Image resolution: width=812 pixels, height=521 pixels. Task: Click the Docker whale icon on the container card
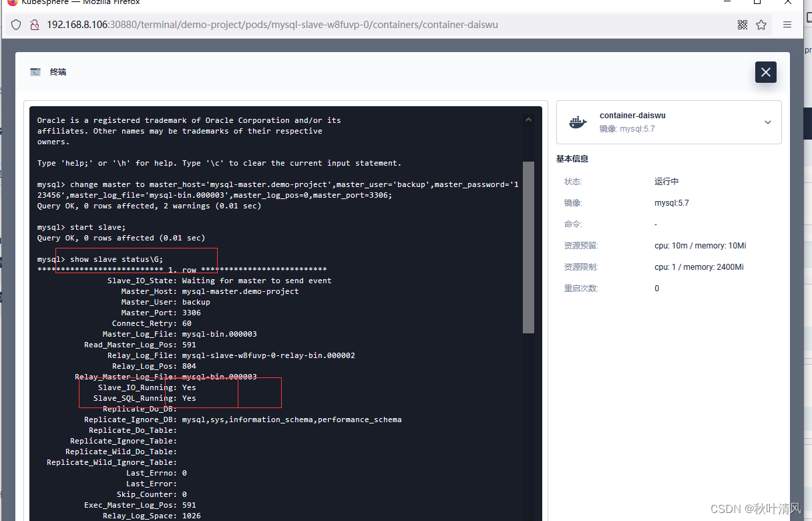(x=577, y=122)
